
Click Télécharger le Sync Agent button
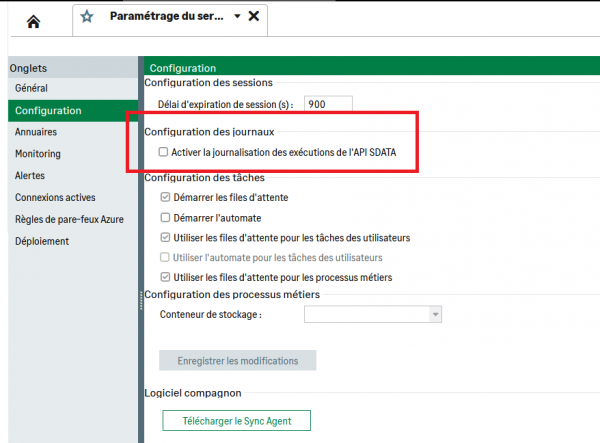tap(236, 421)
